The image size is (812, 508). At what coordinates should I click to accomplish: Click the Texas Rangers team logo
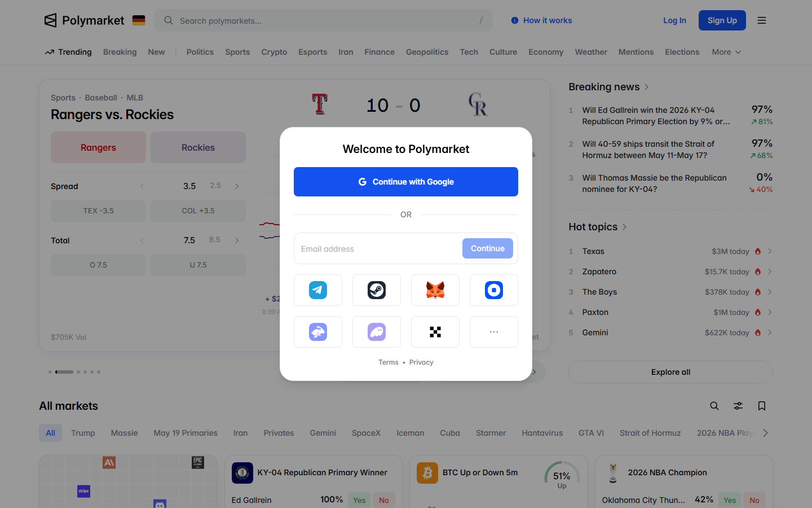pos(320,104)
